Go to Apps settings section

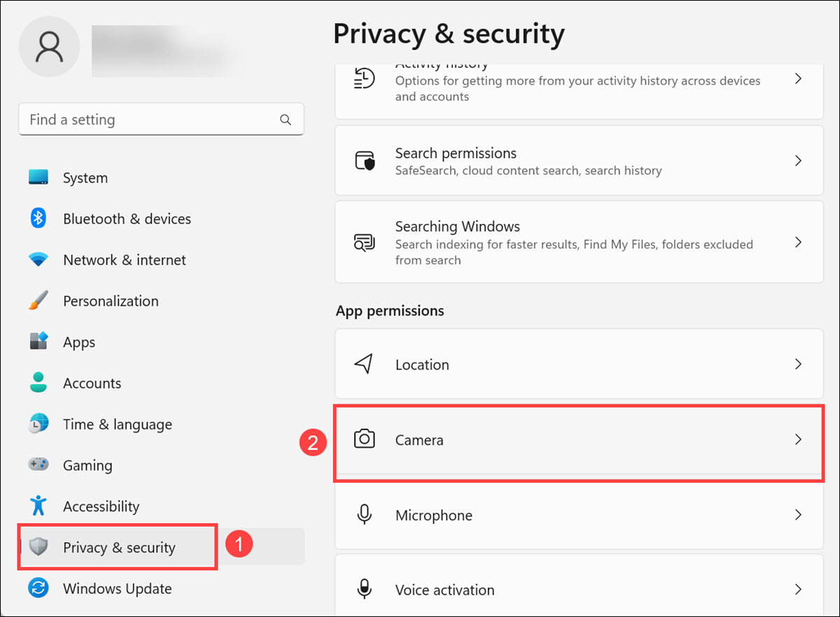(x=78, y=342)
